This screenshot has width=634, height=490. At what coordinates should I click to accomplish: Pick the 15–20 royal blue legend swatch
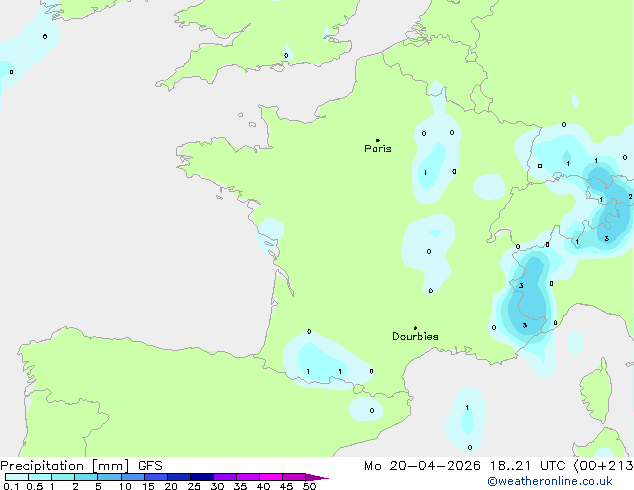(156, 477)
